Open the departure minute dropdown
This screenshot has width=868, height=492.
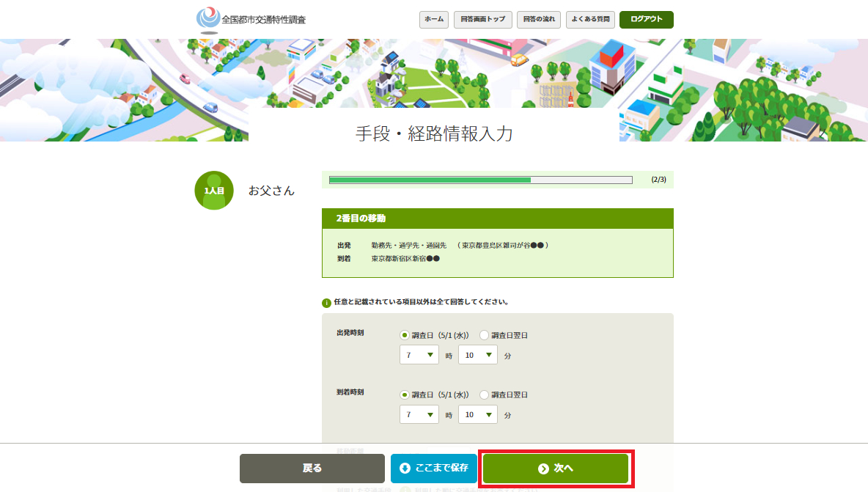click(478, 355)
